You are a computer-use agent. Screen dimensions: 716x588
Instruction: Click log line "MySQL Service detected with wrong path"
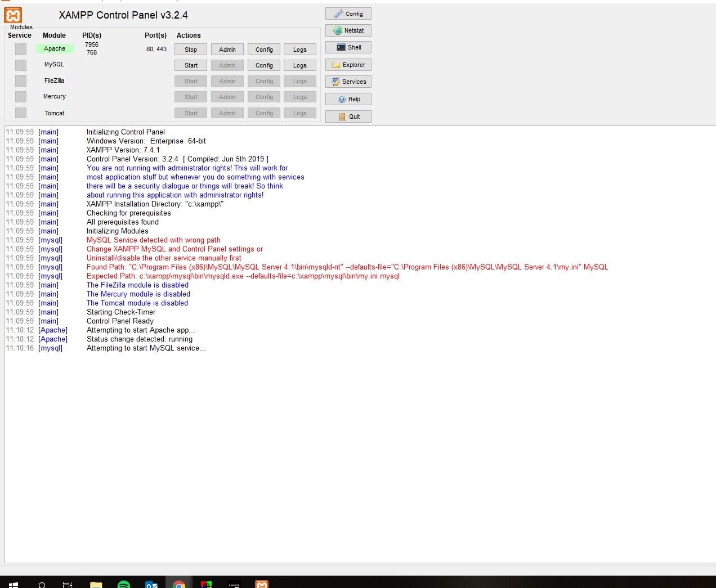(154, 240)
